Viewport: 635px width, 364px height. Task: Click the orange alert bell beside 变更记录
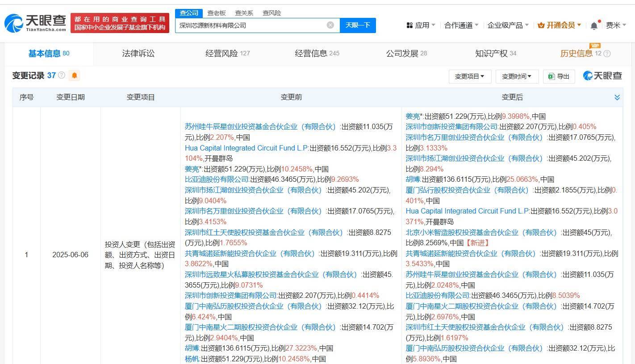tap(75, 75)
